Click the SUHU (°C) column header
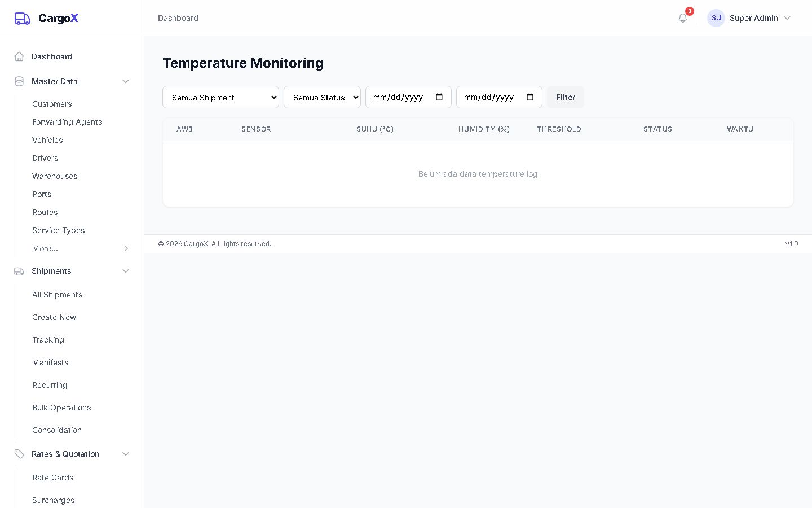Image resolution: width=812 pixels, height=508 pixels. [375, 129]
